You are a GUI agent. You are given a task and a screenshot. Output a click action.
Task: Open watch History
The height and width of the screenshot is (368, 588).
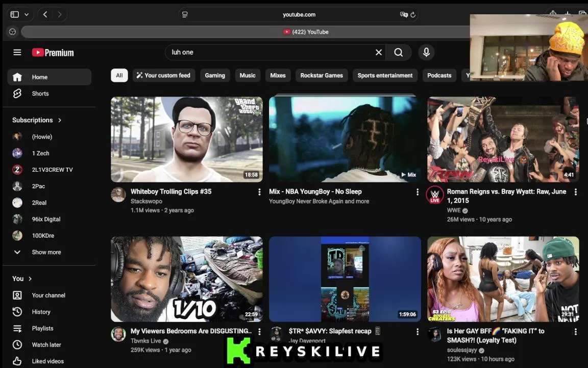(x=49, y=312)
